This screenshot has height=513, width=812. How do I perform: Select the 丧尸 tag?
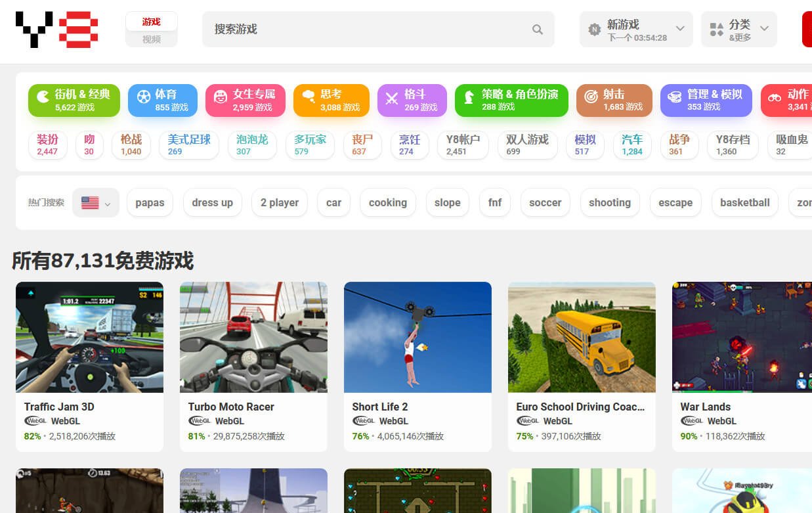[363, 145]
